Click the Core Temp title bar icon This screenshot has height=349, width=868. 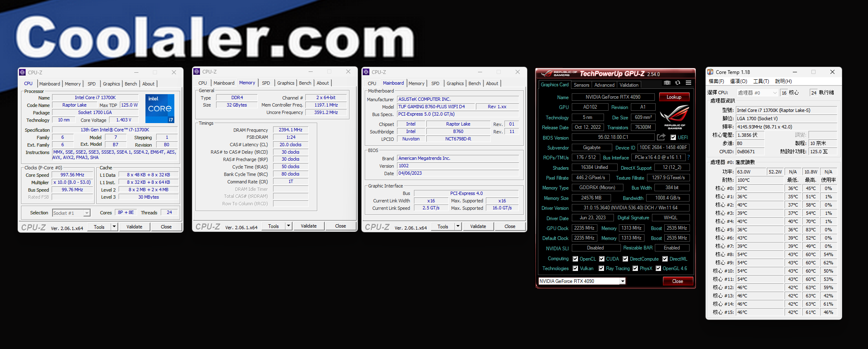click(710, 72)
